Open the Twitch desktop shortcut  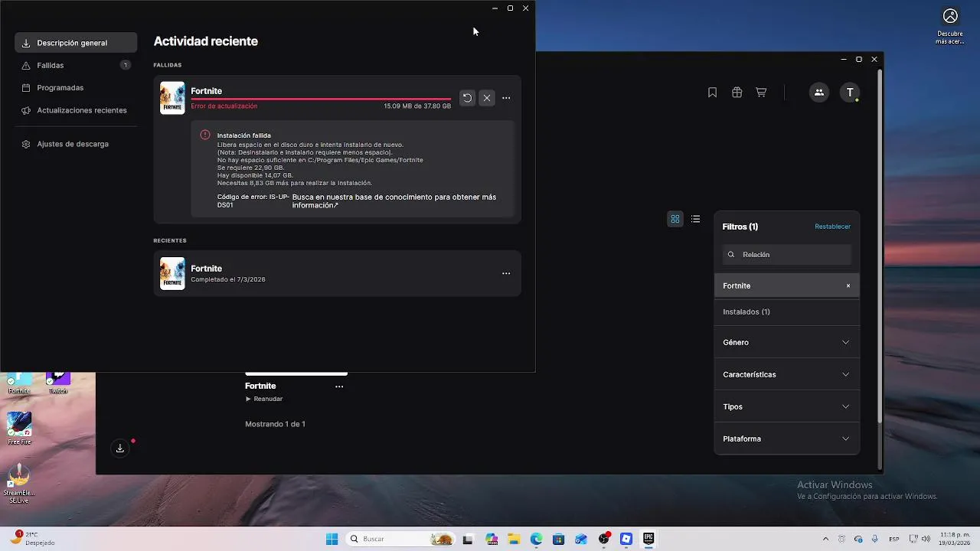58,383
